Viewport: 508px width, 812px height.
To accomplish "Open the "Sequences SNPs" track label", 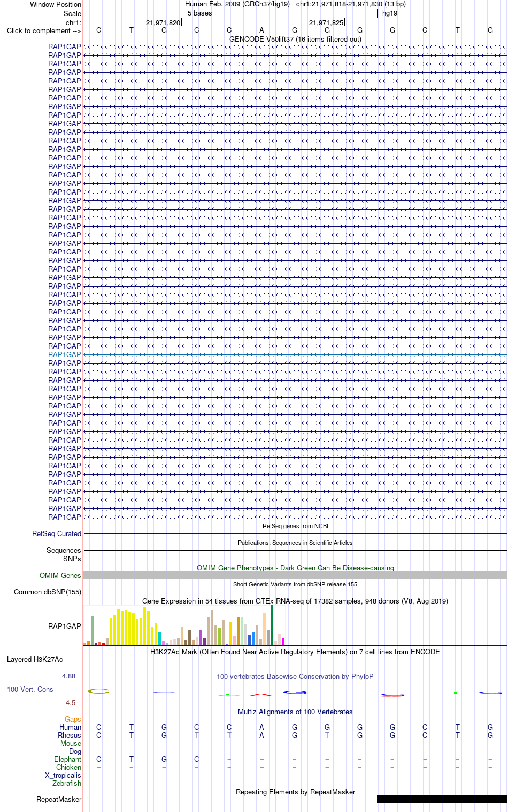I will click(64, 554).
